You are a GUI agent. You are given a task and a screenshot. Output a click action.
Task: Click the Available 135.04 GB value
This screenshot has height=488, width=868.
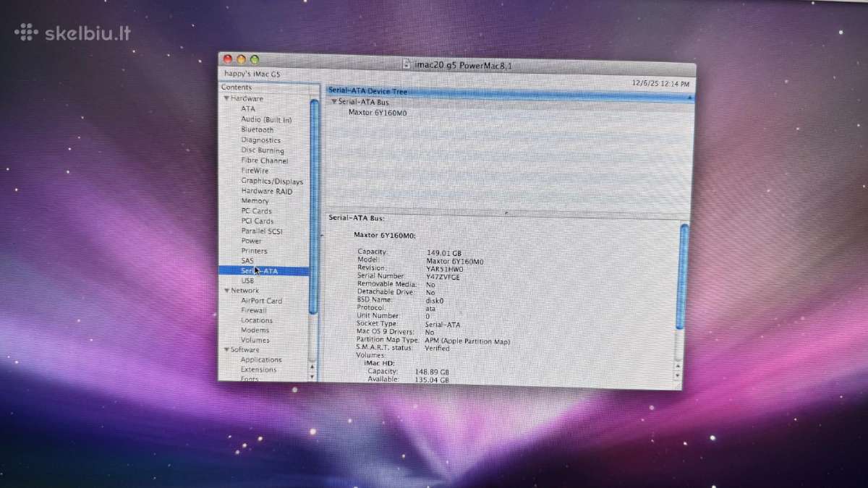(431, 380)
